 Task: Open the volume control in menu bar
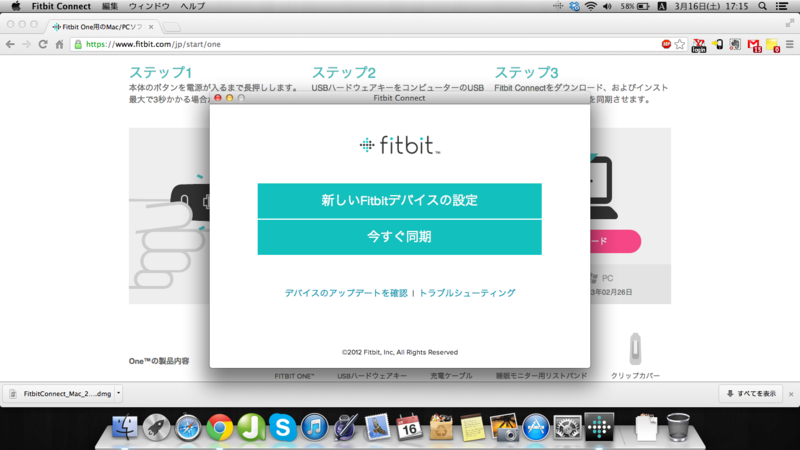[607, 6]
